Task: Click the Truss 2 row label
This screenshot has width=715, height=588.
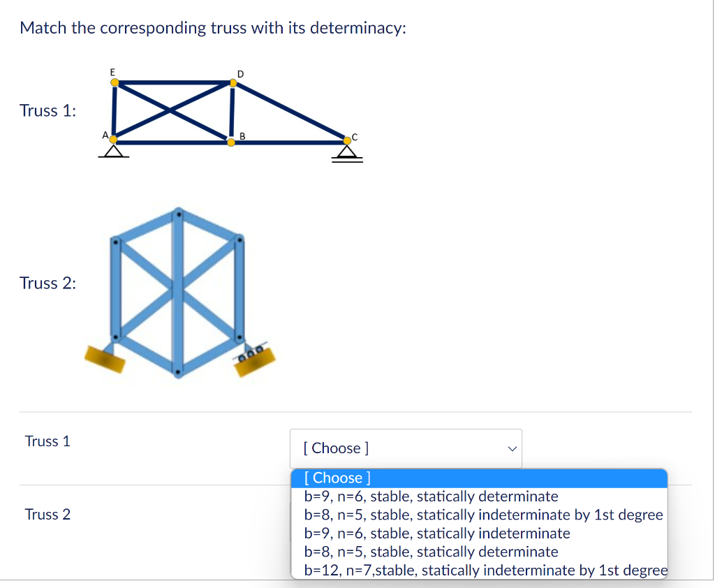Action: click(x=47, y=515)
